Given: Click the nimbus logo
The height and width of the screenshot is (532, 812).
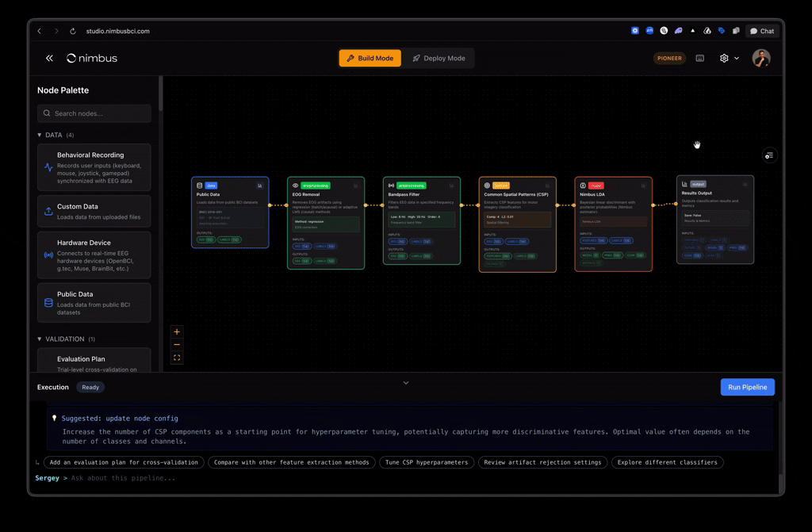Looking at the screenshot, I should tap(92, 58).
